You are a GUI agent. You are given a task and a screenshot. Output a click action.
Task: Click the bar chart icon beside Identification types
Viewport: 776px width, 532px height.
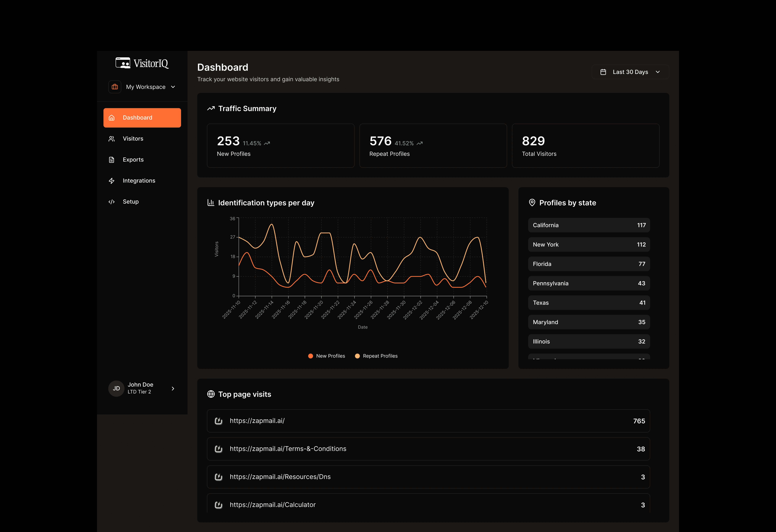coord(211,203)
